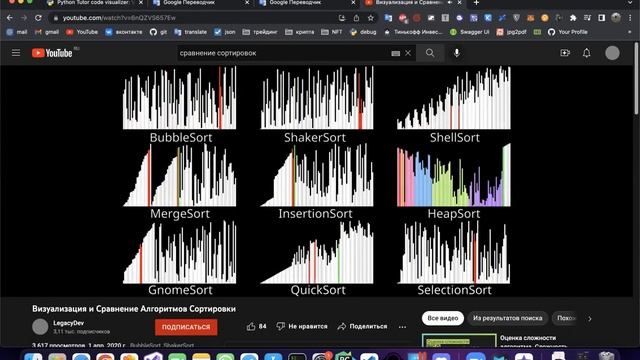Open the Chrome profile avatar
The image size is (640, 360).
pyautogui.click(x=616, y=18)
